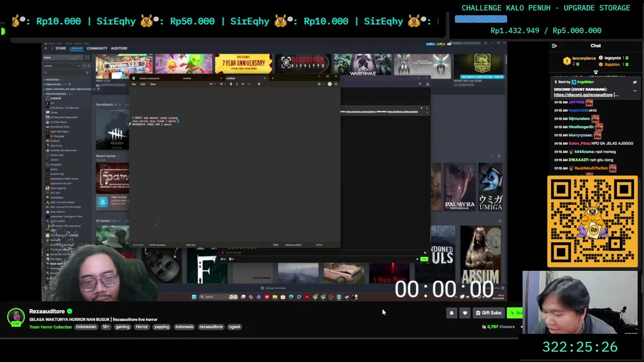Select the ngawi stream tag

click(234, 327)
